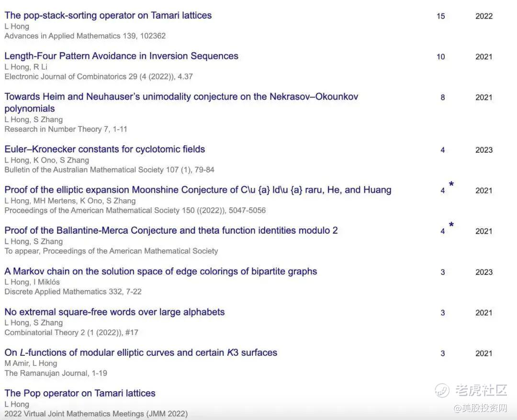Open the L-functions of modular elliptic curves paper
This screenshot has height=420, width=517.
(141, 352)
